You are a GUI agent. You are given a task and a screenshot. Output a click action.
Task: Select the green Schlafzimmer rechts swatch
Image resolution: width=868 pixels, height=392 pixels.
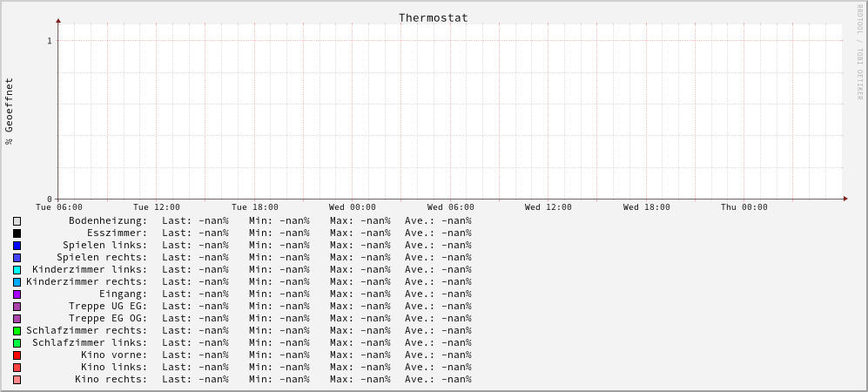click(x=17, y=331)
